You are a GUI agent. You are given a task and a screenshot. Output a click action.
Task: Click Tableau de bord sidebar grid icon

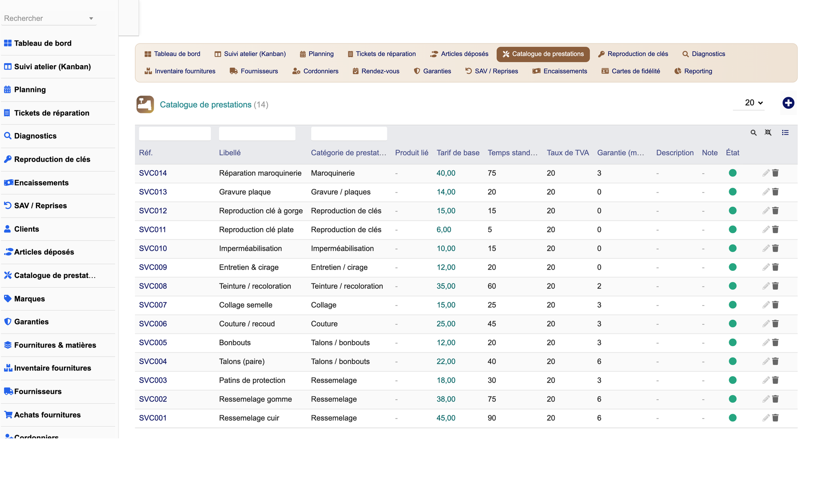pyautogui.click(x=8, y=43)
